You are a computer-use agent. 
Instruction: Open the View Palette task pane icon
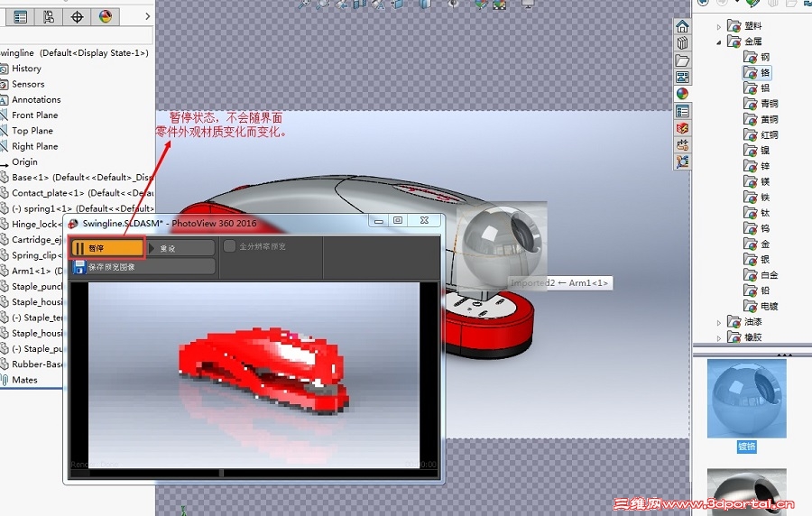click(x=683, y=77)
